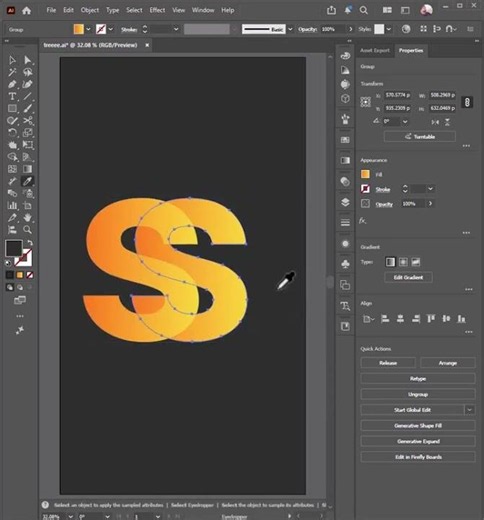Viewport: 484px width, 520px height.
Task: Click the Edit Gradient button
Action: tap(408, 277)
